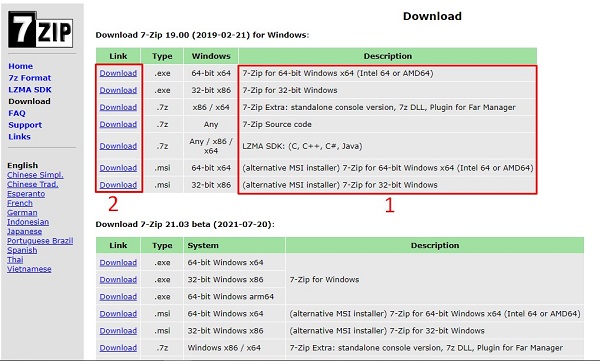This screenshot has height=361, width=600.
Task: Click the English language label
Action: coord(23,165)
